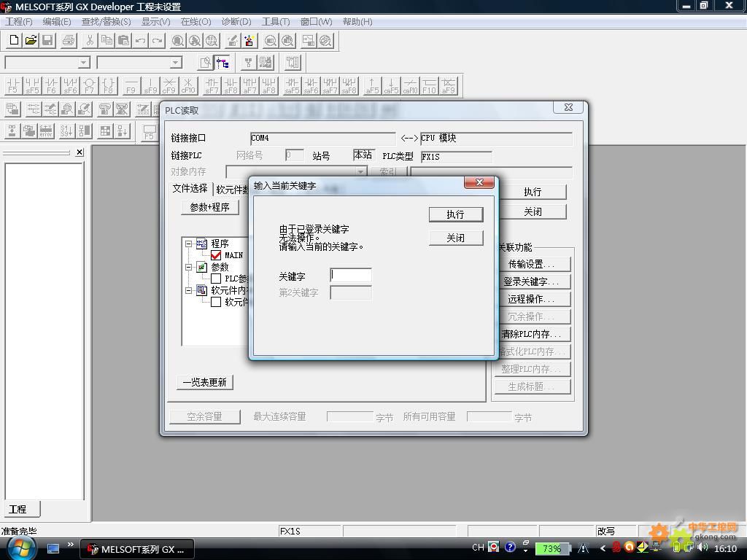
Task: Click the 参数+程序 button
Action: click(x=209, y=207)
